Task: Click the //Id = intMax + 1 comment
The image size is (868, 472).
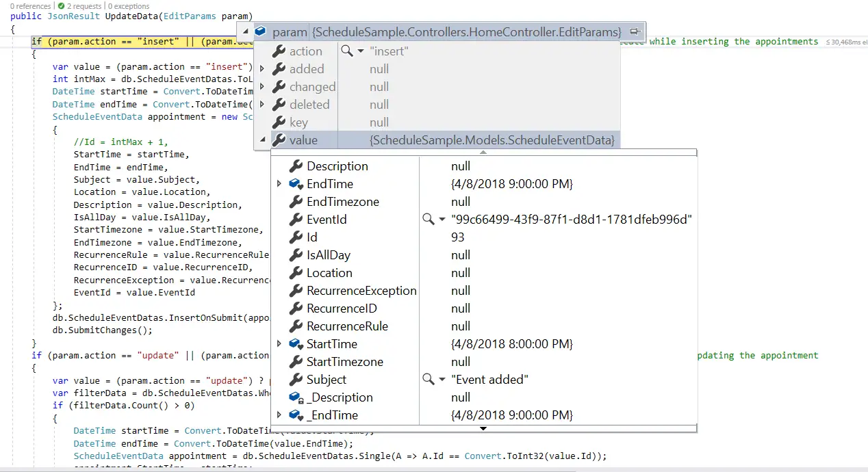Action: [x=120, y=142]
